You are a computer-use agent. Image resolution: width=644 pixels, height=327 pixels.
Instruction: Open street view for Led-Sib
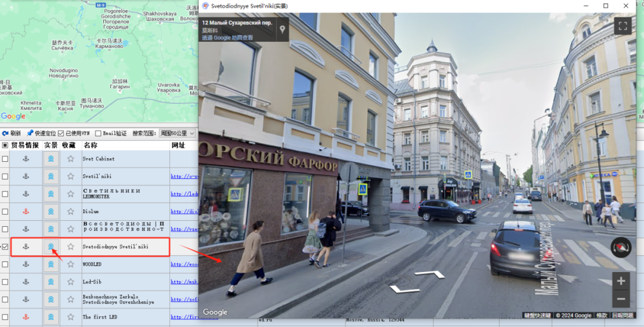tap(51, 282)
